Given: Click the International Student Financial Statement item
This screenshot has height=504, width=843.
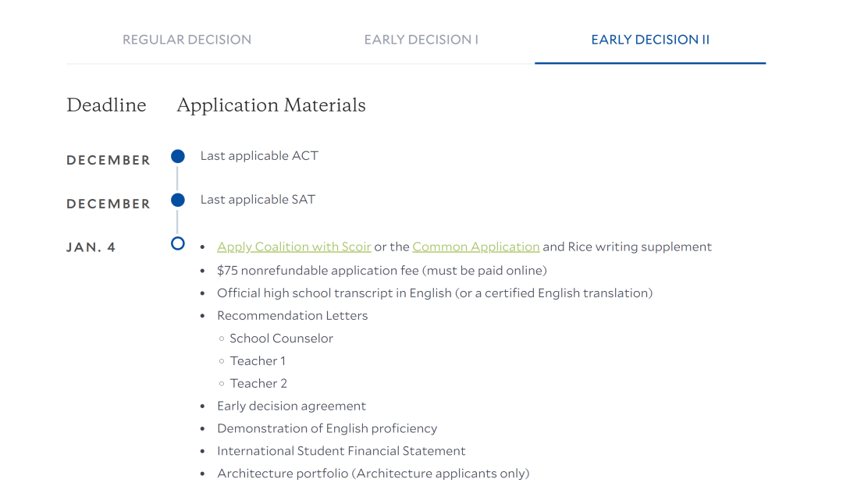Looking at the screenshot, I should [341, 451].
